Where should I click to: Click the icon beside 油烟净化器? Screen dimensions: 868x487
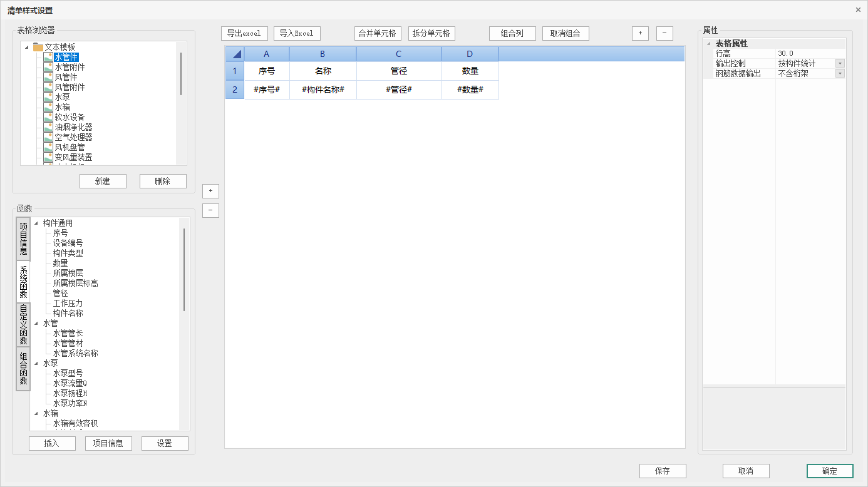tap(48, 127)
